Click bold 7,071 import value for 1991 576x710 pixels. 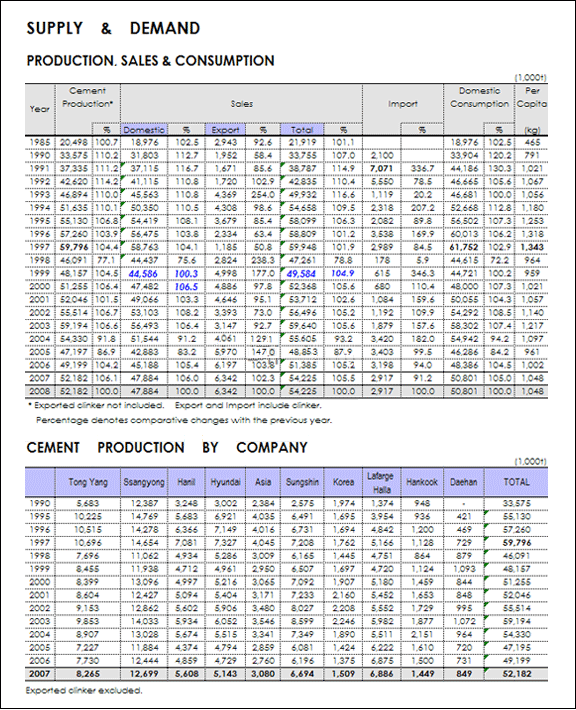coord(382,168)
